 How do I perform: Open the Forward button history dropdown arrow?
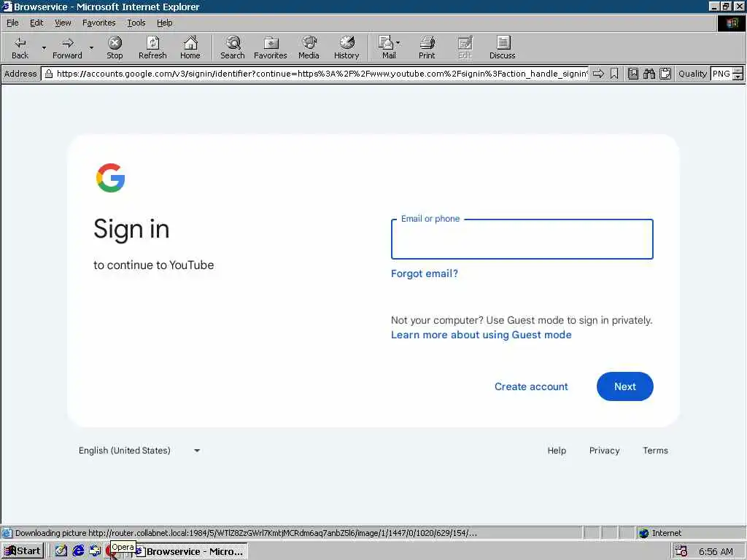(x=91, y=47)
